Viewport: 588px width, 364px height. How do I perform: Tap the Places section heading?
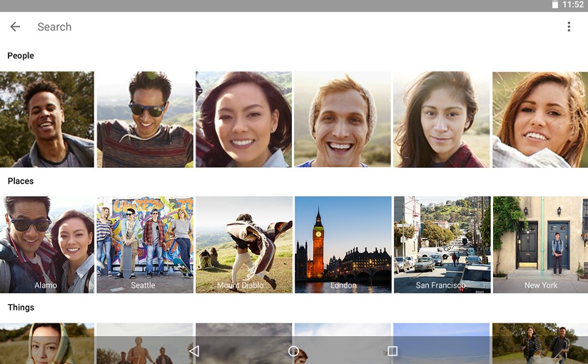coord(21,181)
